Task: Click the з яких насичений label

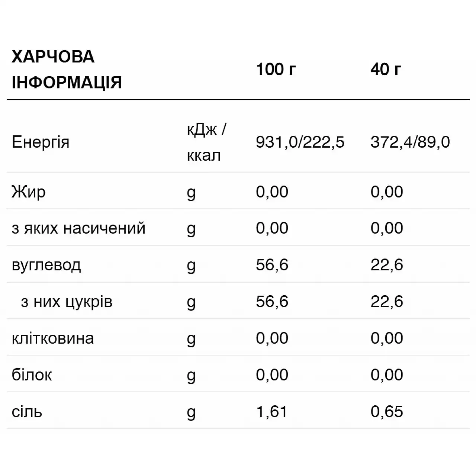Action: [78, 228]
